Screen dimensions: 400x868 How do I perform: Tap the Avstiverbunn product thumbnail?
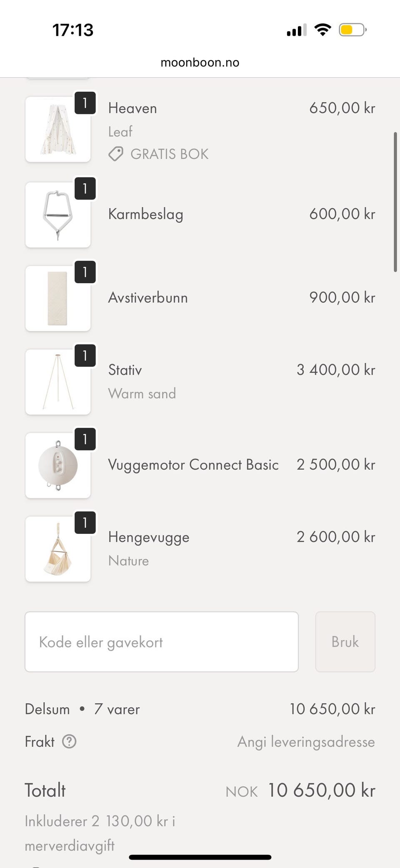click(58, 298)
